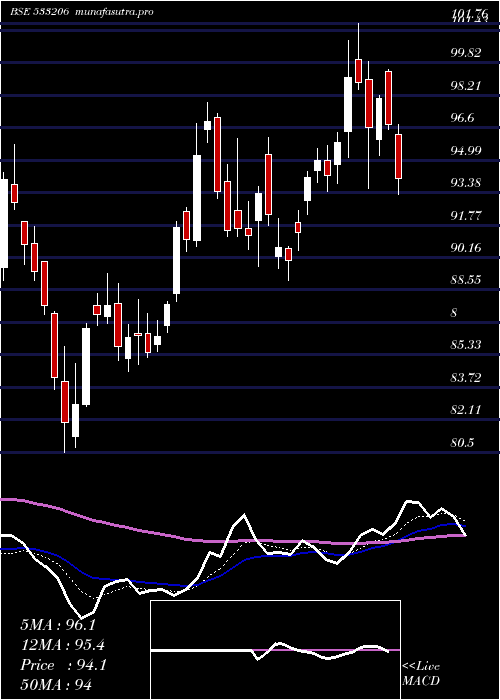Viewport: 500px width, 700px height.
Task: Click the 94.99 price axis label
Action: coord(467,150)
